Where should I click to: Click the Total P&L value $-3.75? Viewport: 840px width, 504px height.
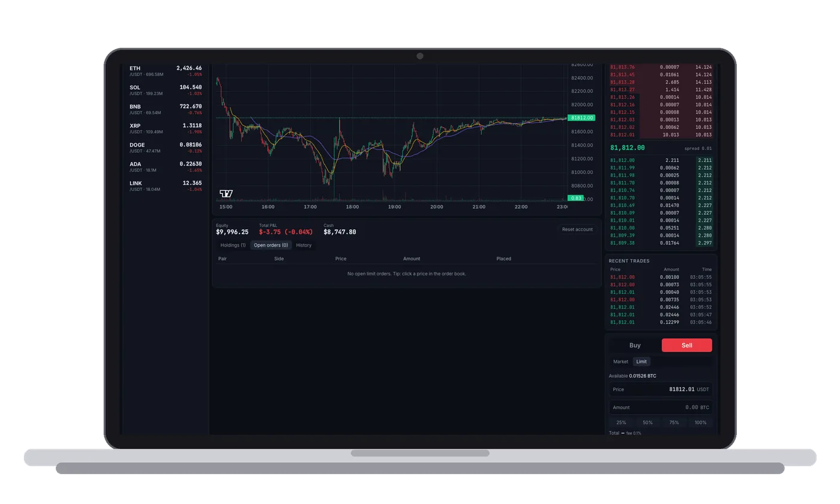coord(286,232)
